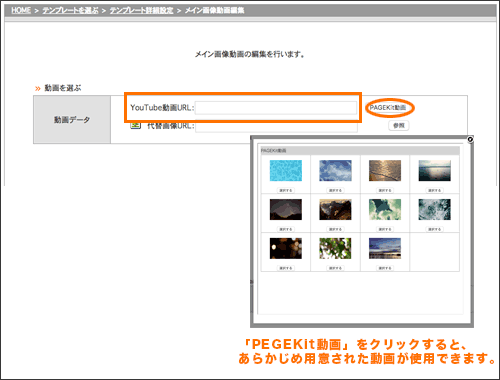Select the green leaves thumbnail
The height and width of the screenshot is (380, 500).
(x=335, y=248)
